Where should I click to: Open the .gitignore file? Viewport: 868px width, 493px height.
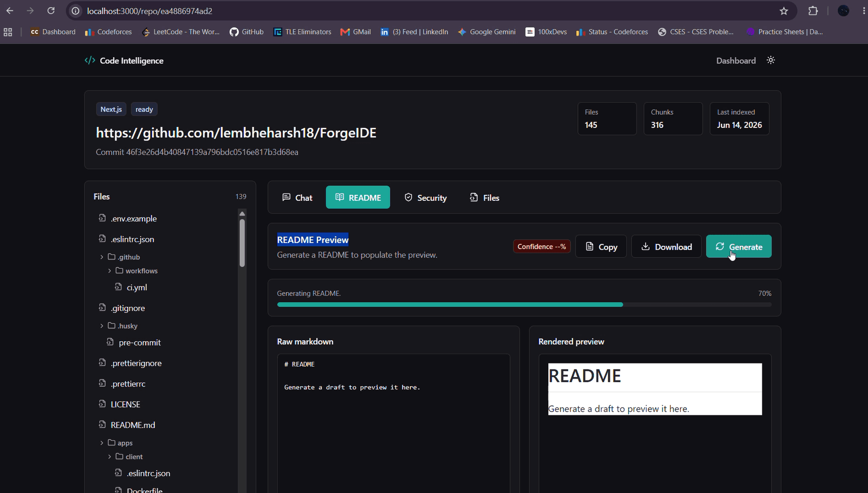[122, 308]
